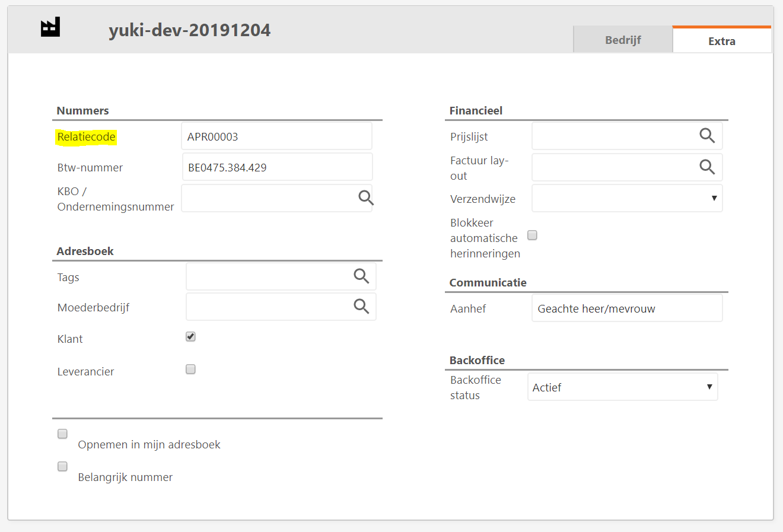Tick Blokkeer automatische herinneringen checkbox
This screenshot has height=532, width=783.
532,235
